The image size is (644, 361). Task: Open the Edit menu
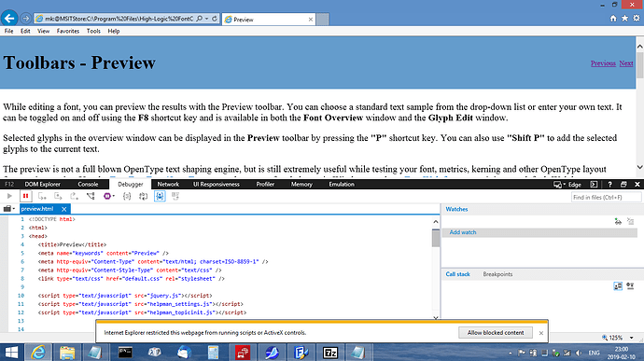pyautogui.click(x=25, y=31)
